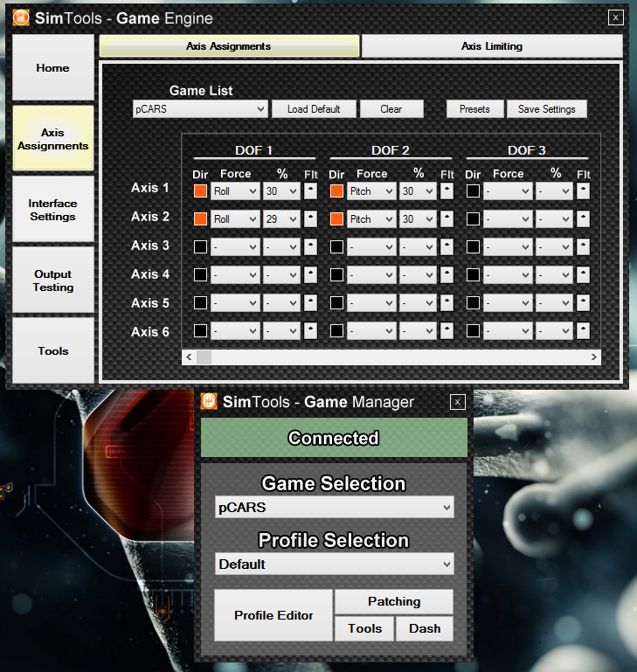Open the Game List pCARS dropdown
The height and width of the screenshot is (672, 637).
(x=200, y=109)
